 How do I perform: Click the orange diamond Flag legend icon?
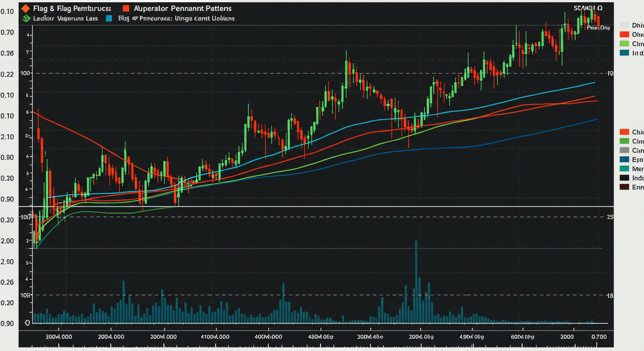click(25, 8)
